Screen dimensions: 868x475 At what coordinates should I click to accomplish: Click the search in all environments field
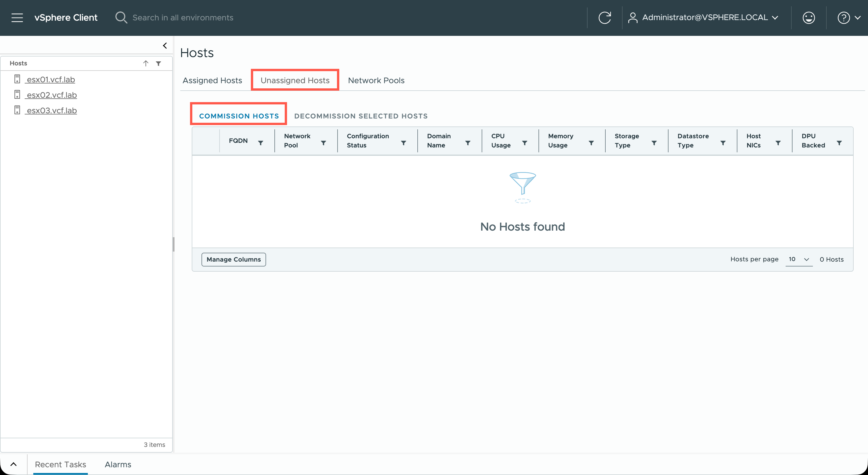[183, 17]
